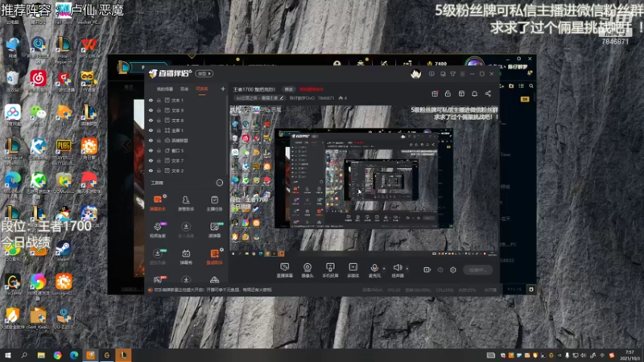Select the 窗口 5 layer row
The width and height of the screenshot is (644, 362).
[x=187, y=150]
